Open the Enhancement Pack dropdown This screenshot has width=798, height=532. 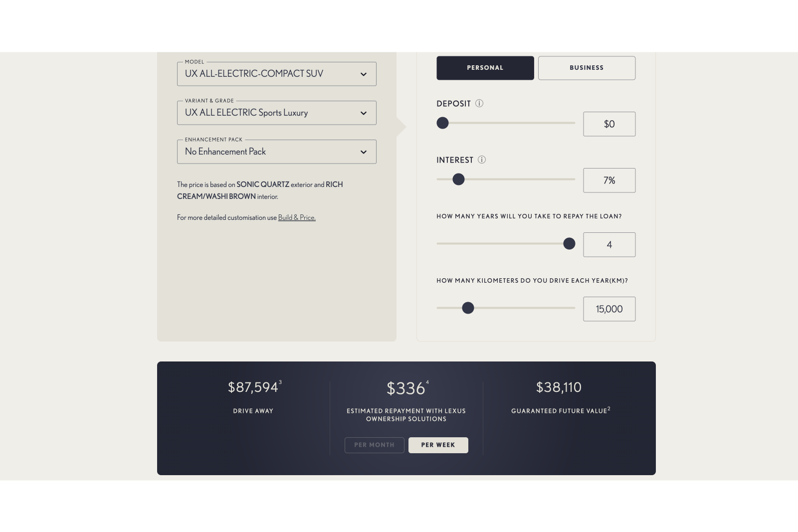pyautogui.click(x=276, y=152)
